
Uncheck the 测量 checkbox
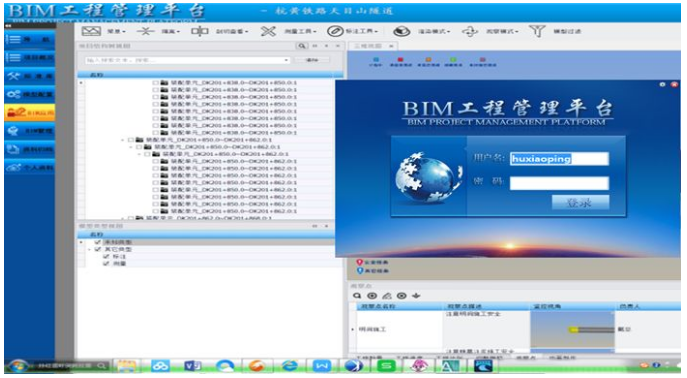pos(106,263)
